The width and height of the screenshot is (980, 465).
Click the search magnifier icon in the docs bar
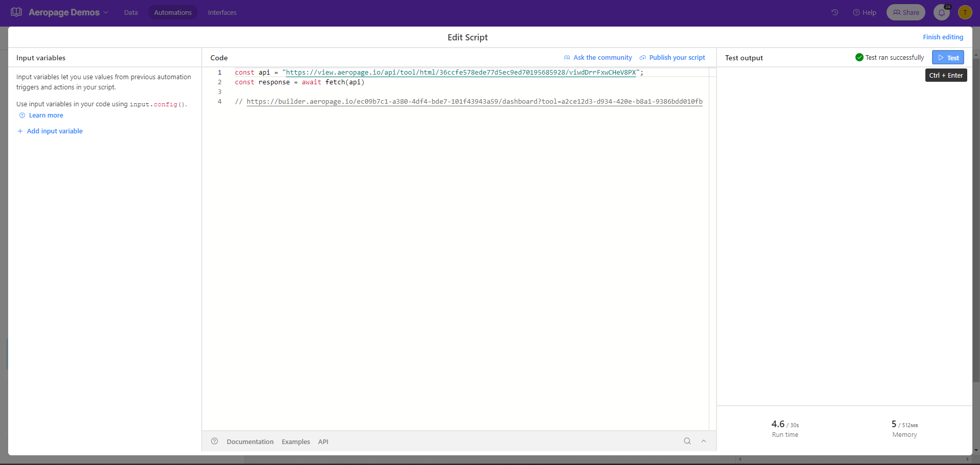[687, 441]
